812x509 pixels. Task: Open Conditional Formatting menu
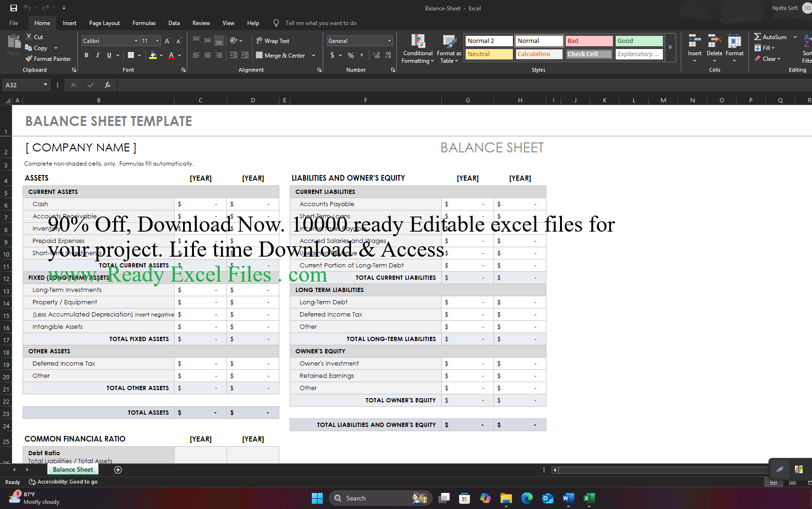point(418,49)
